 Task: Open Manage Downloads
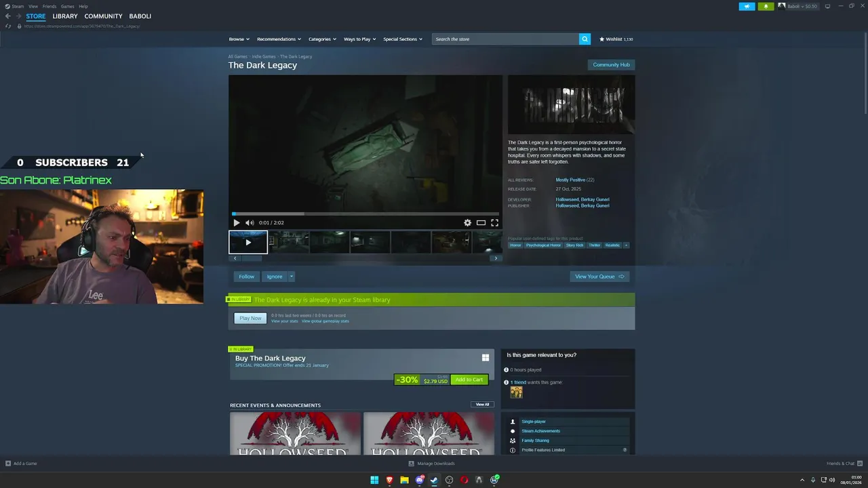[x=432, y=464]
